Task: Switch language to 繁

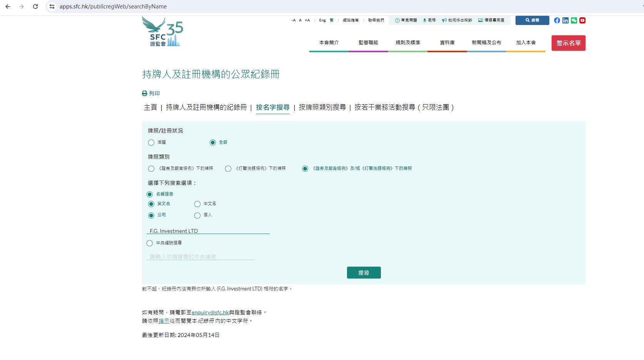Action: [x=332, y=20]
